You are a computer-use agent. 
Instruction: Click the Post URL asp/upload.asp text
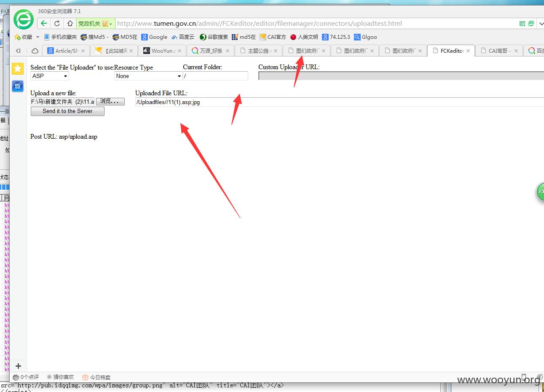(64, 137)
